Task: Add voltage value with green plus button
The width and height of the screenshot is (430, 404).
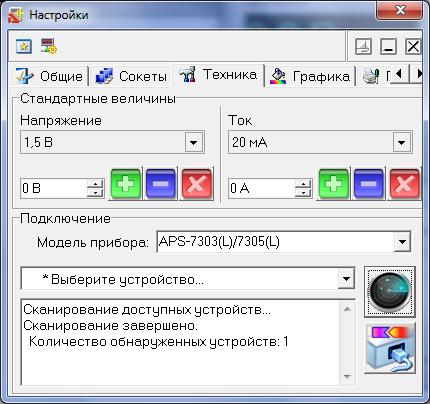Action: pyautogui.click(x=126, y=184)
